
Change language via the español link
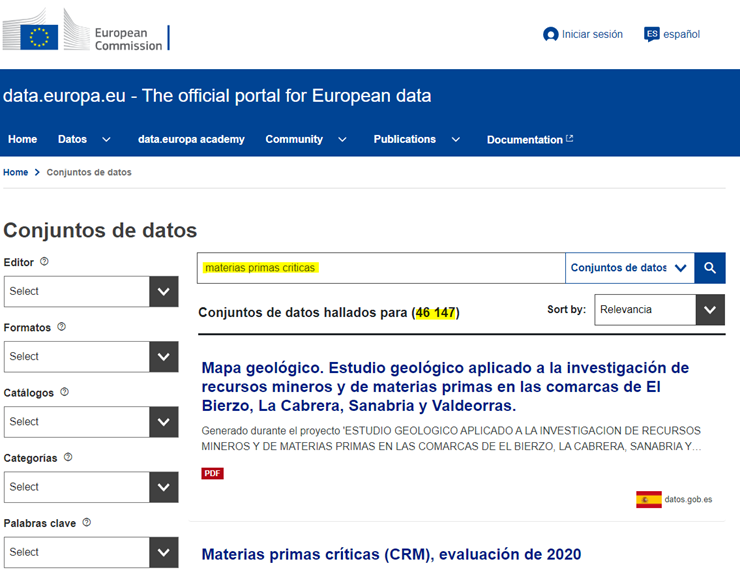pyautogui.click(x=681, y=34)
